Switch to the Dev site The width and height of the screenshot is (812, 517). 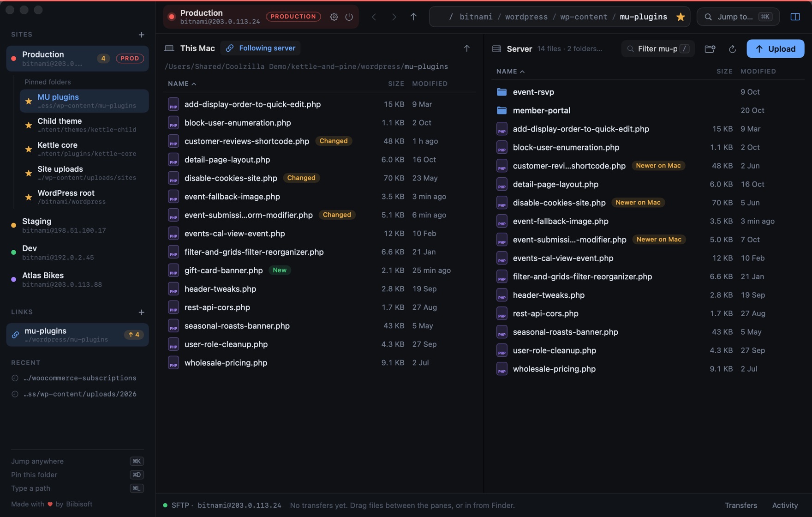click(x=78, y=252)
